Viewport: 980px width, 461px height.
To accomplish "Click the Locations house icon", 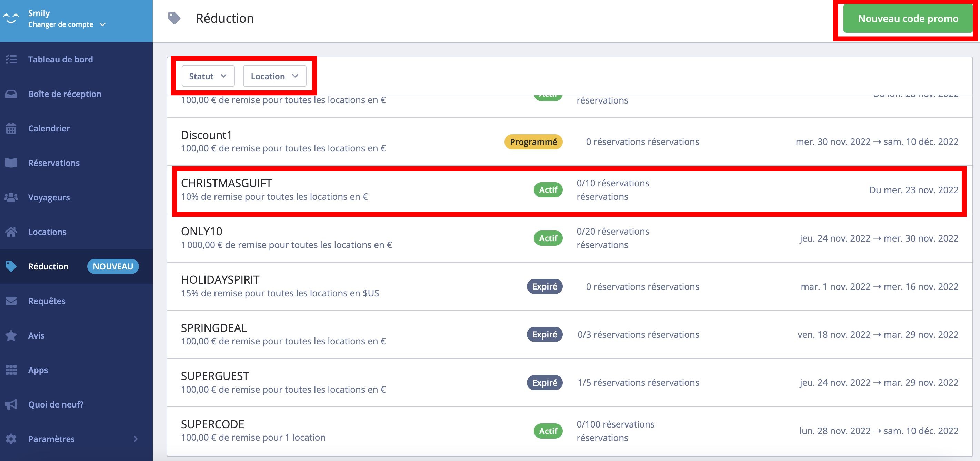I will [x=11, y=232].
